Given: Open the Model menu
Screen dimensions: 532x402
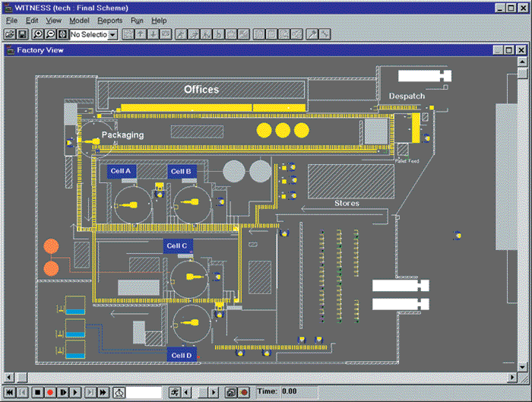Looking at the screenshot, I should coord(78,21).
